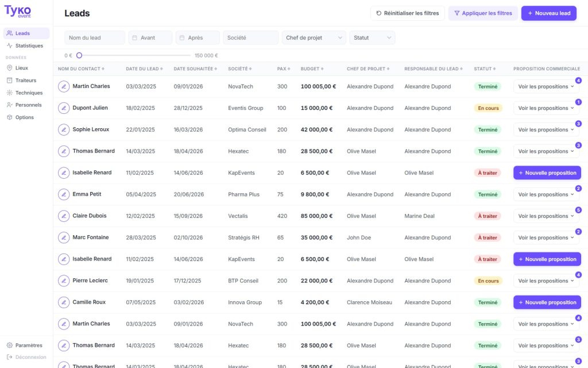Image resolution: width=588 pixels, height=368 pixels.
Task: Click the edit icon for Sophie Leroux
Action: tap(64, 130)
